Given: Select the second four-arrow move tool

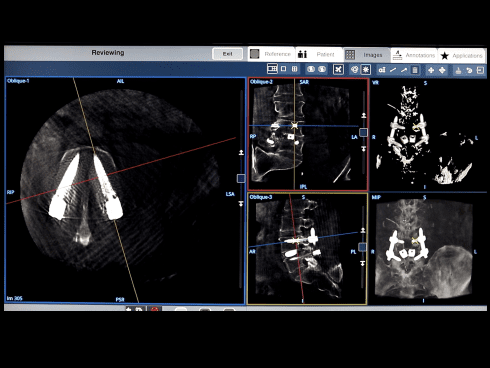Looking at the screenshot, I should click(442, 70).
